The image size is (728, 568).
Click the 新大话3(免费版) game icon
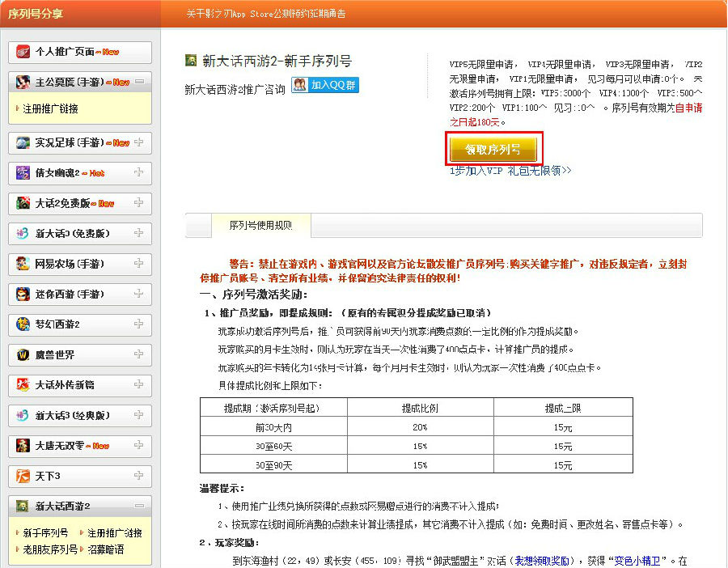click(23, 234)
